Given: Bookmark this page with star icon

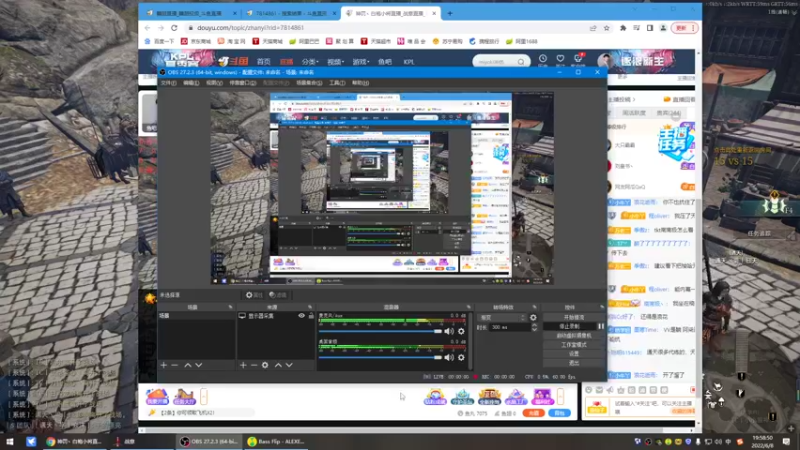Looking at the screenshot, I should tap(607, 28).
